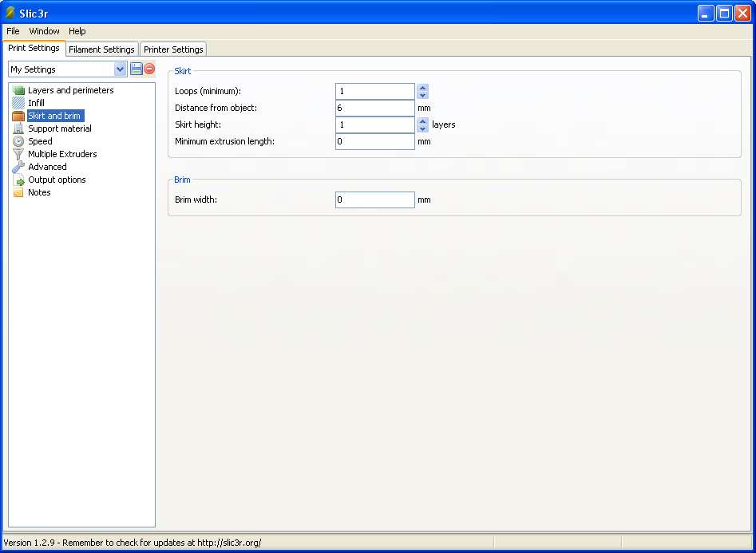The image size is (756, 553).
Task: Click the "Brim width:" label
Action: tap(196, 199)
